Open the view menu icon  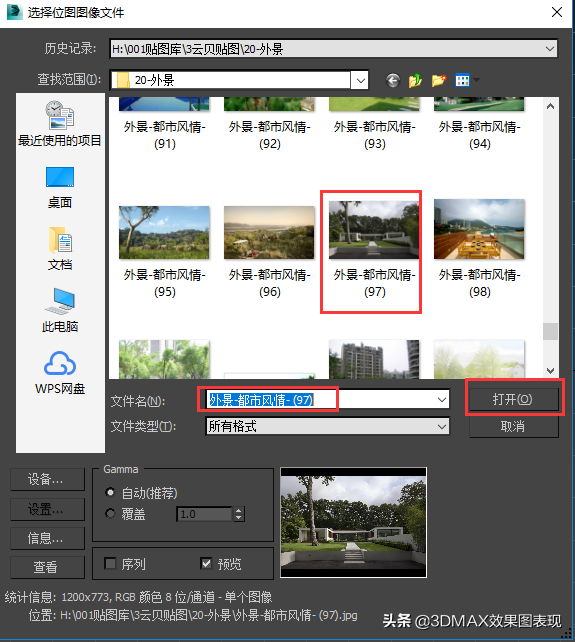coord(462,80)
